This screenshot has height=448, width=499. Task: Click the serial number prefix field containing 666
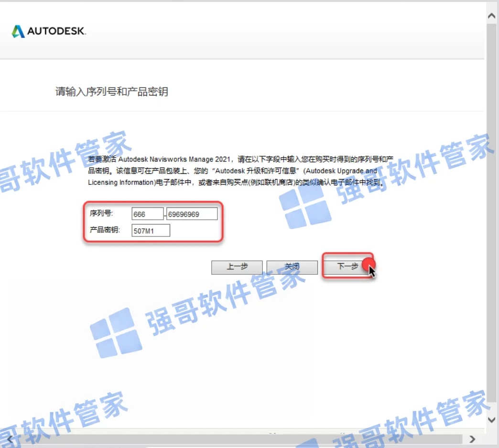click(147, 213)
